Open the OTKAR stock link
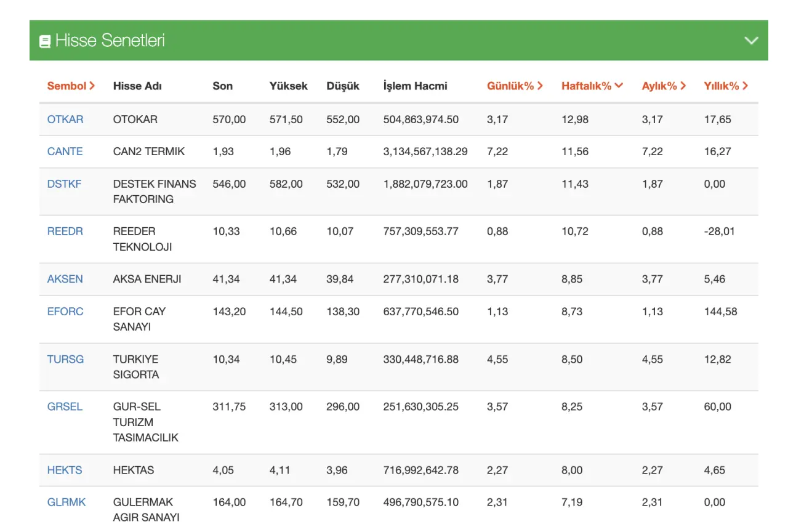The image size is (788, 532). coord(65,119)
